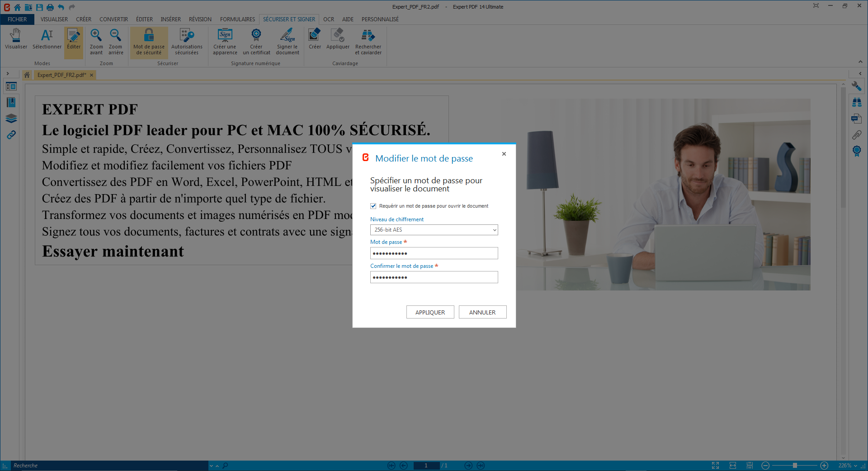This screenshot has height=471, width=868.
Task: Select the Visualiser hand tool
Action: click(16, 39)
